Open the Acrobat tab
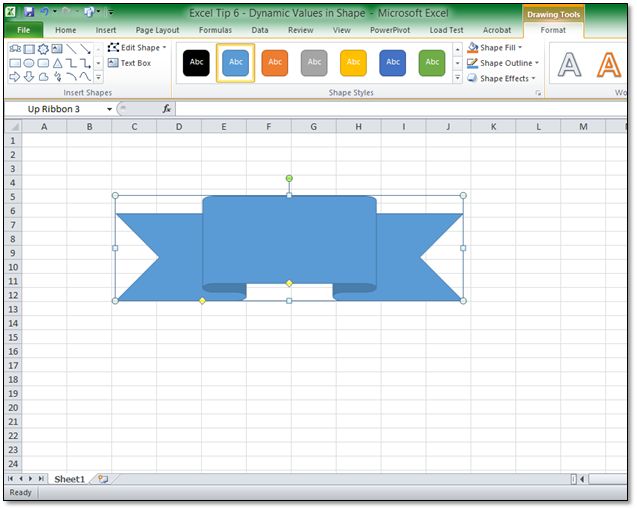This screenshot has width=637, height=510. click(x=497, y=30)
